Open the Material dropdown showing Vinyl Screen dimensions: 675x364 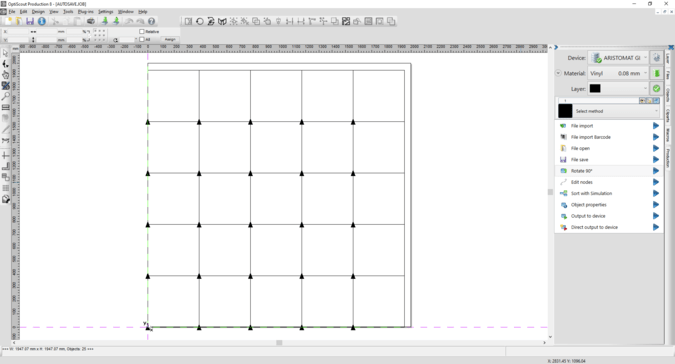coord(619,74)
